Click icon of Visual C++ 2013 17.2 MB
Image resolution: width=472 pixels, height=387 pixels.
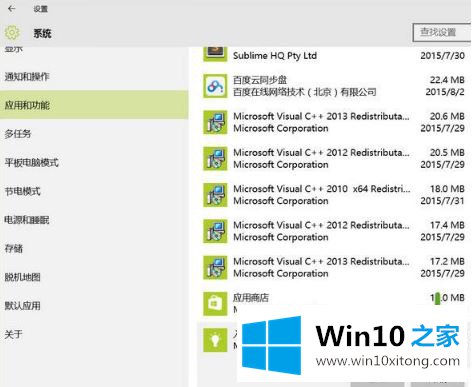click(215, 268)
